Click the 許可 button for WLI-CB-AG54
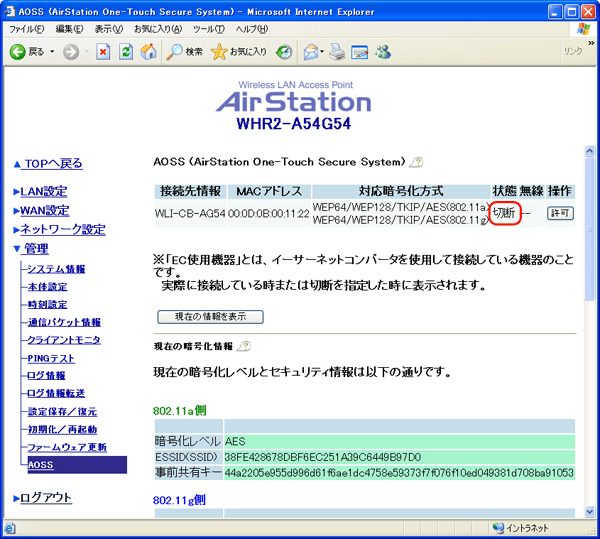This screenshot has height=539, width=600. tap(560, 213)
